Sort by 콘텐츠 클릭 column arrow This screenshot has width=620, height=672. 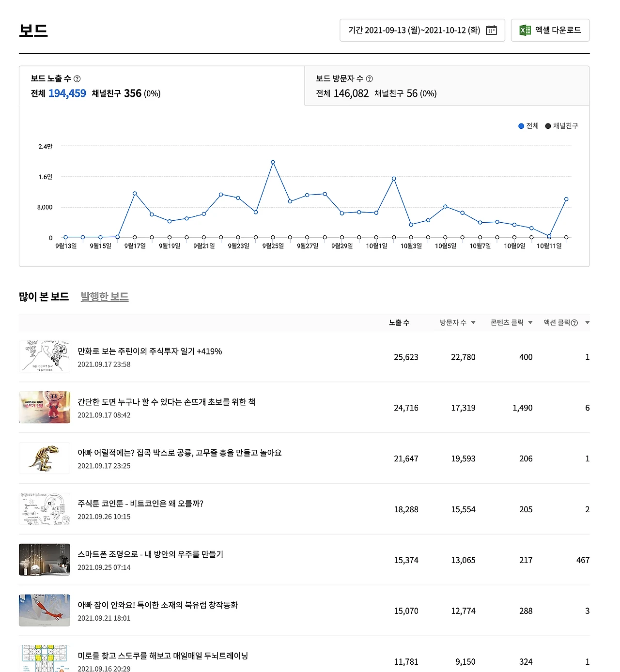(x=530, y=322)
